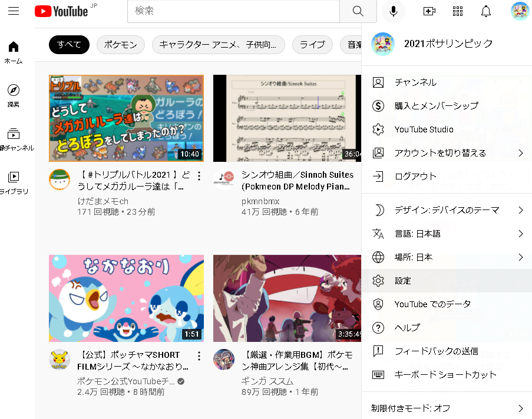Expand 場所: 日本 chevron
The width and height of the screenshot is (532, 419).
[x=521, y=257]
